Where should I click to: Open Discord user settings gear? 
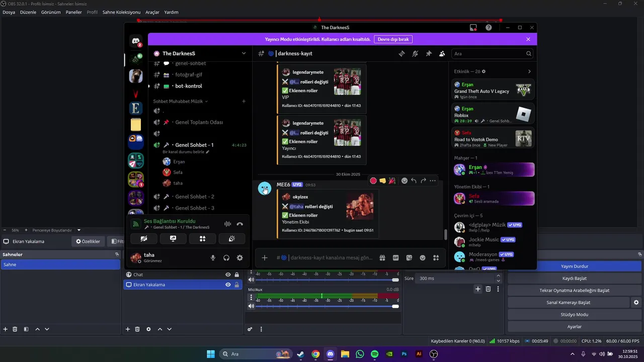click(240, 258)
